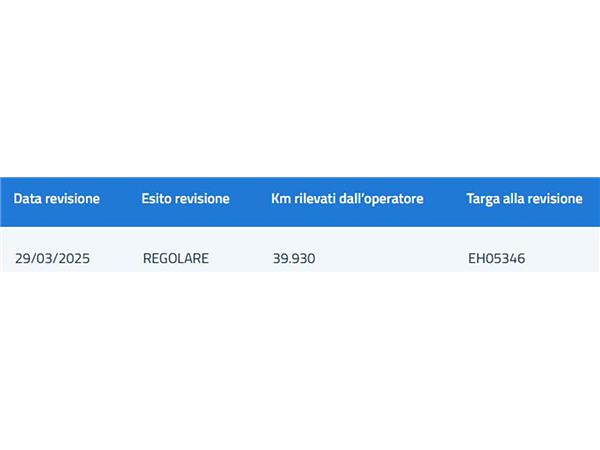This screenshot has width=600, height=450.
Task: Select the Esito revisione column header
Action: [x=186, y=199]
